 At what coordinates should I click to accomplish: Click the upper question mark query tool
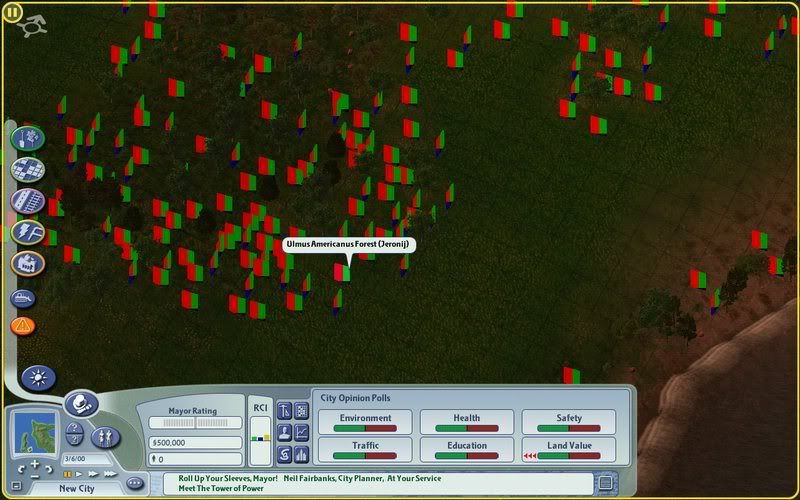tap(75, 428)
